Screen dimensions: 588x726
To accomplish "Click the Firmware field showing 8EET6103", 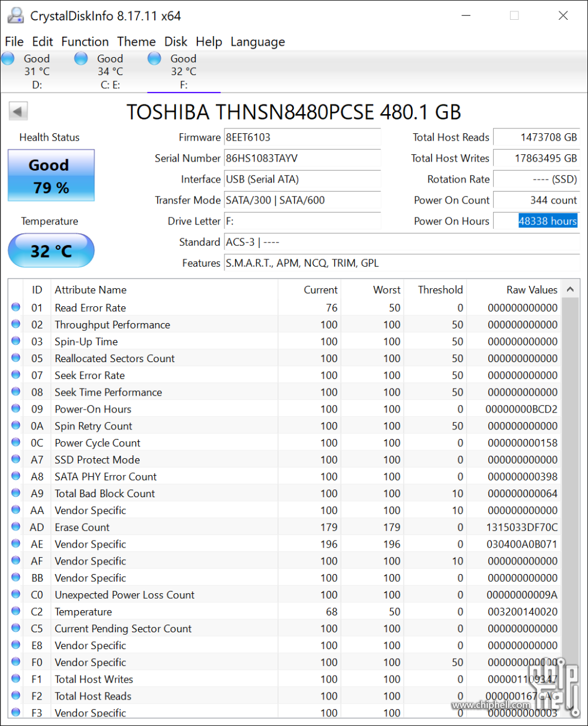I will [x=302, y=138].
